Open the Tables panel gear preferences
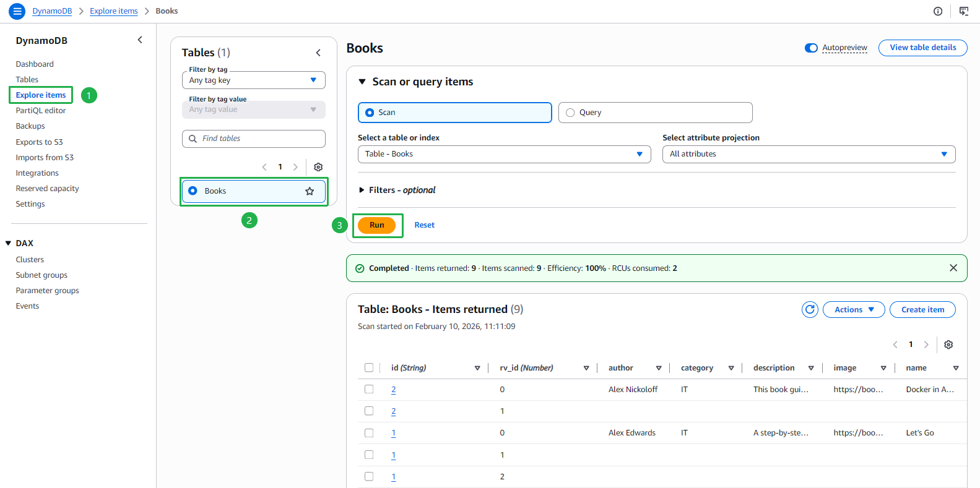The image size is (980, 488). (x=318, y=167)
